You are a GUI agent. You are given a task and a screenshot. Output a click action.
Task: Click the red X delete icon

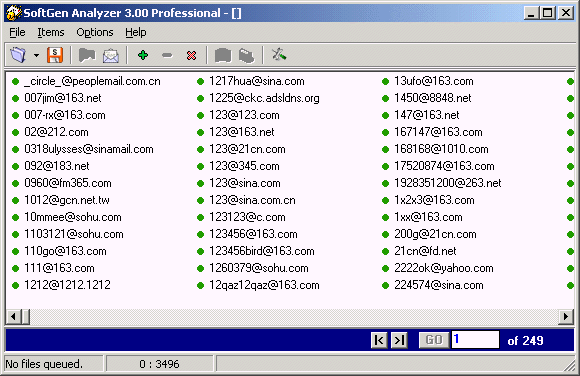(x=191, y=56)
